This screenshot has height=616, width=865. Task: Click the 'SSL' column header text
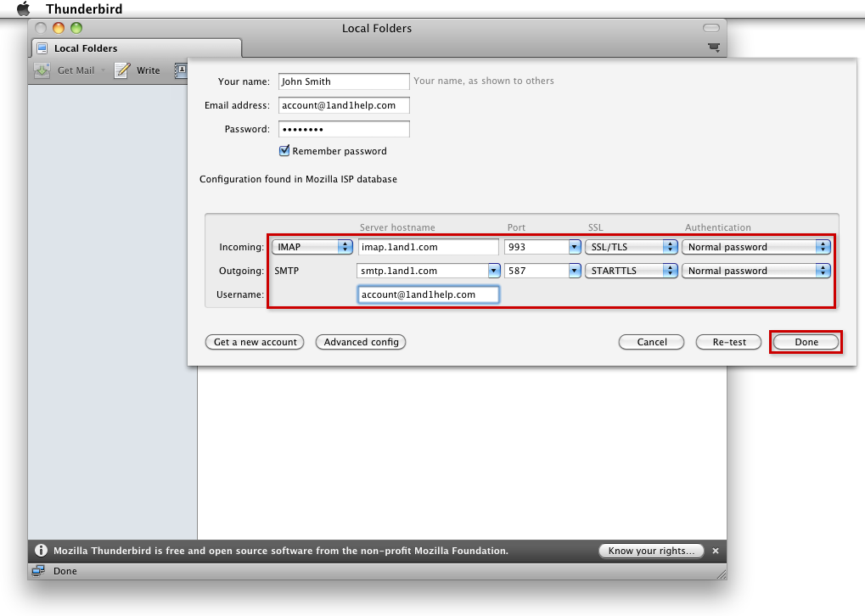(595, 227)
